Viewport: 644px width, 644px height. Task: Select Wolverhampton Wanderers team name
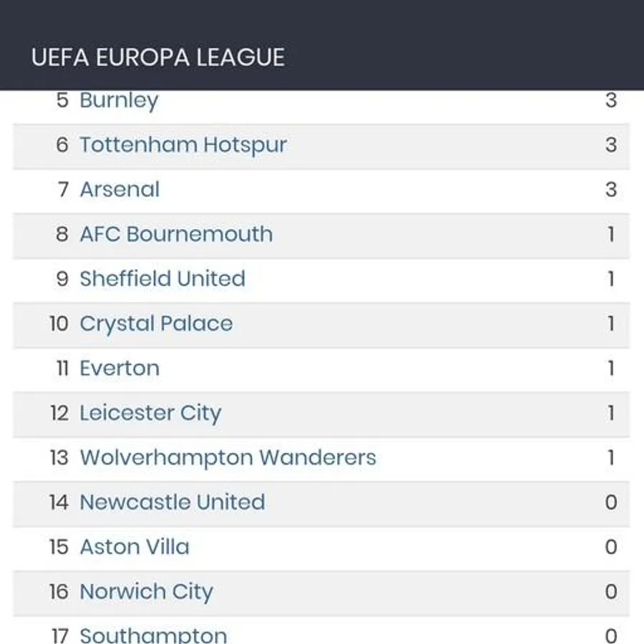228,457
